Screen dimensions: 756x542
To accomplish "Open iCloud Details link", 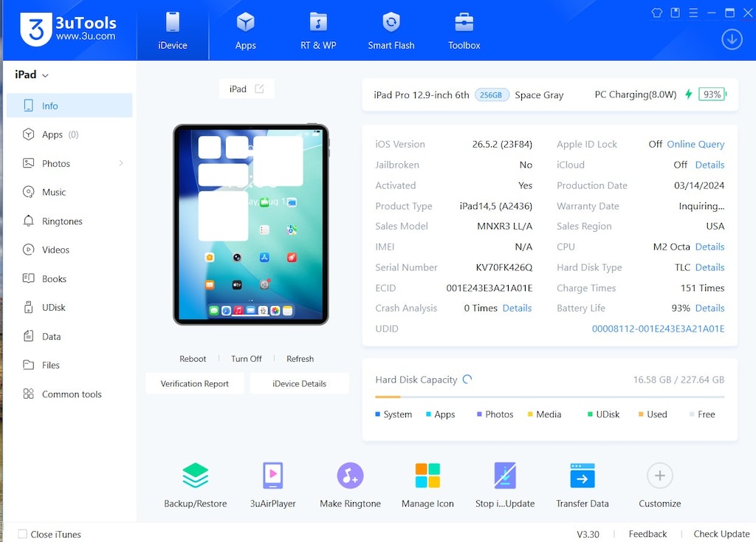I will coord(709,165).
